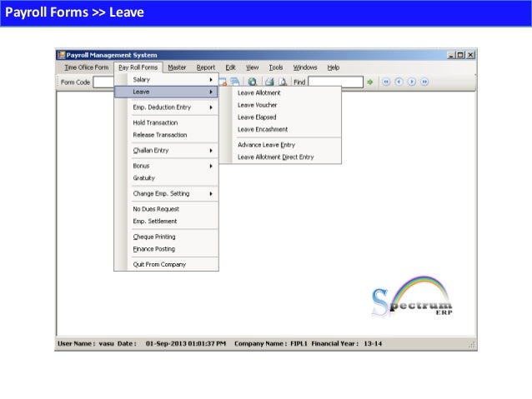Select Leave Encashment
532x399 pixels.
pyautogui.click(x=286, y=129)
